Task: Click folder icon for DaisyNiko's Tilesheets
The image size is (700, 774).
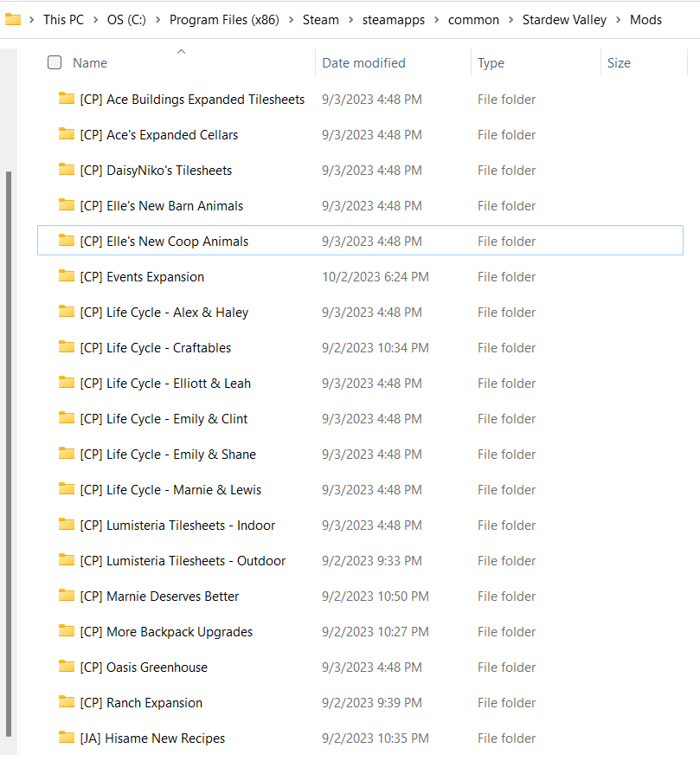Action: [x=67, y=170]
